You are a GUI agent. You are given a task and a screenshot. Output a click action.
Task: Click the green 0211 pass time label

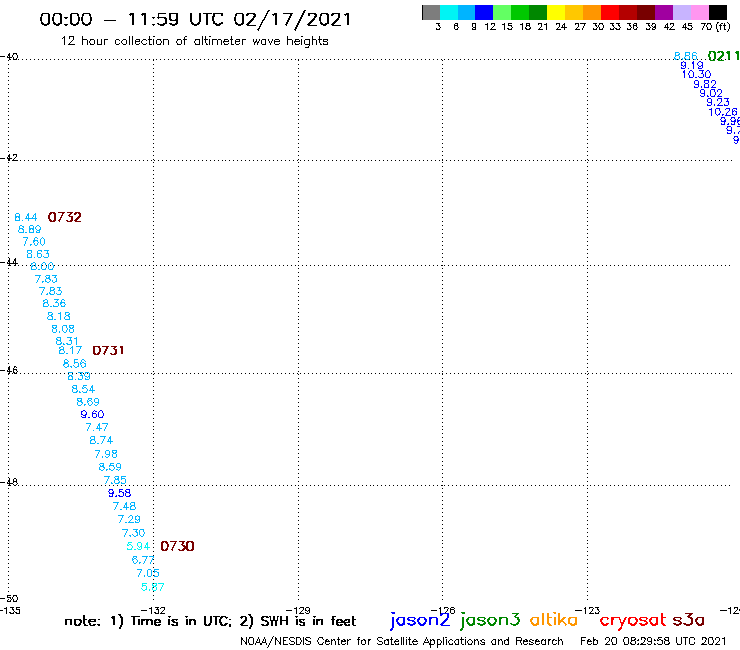click(723, 56)
